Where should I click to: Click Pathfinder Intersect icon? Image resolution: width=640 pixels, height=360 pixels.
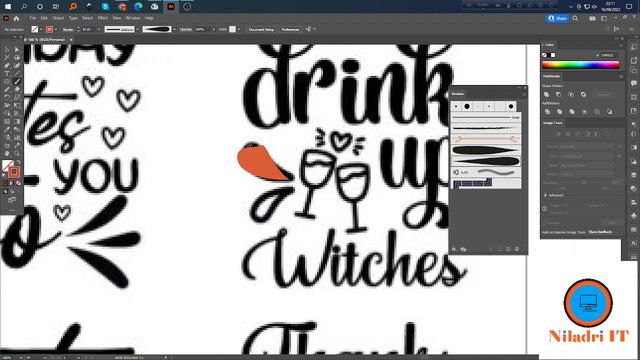click(571, 94)
